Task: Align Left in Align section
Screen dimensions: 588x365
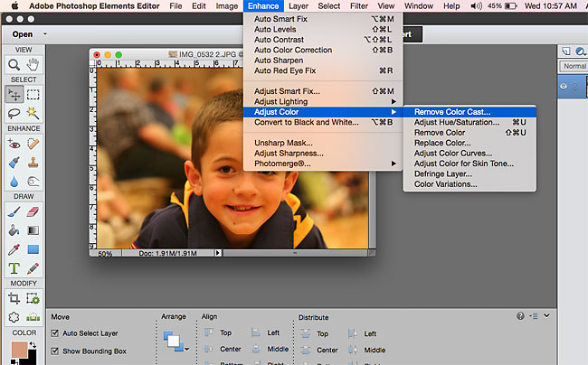Action: (266, 332)
